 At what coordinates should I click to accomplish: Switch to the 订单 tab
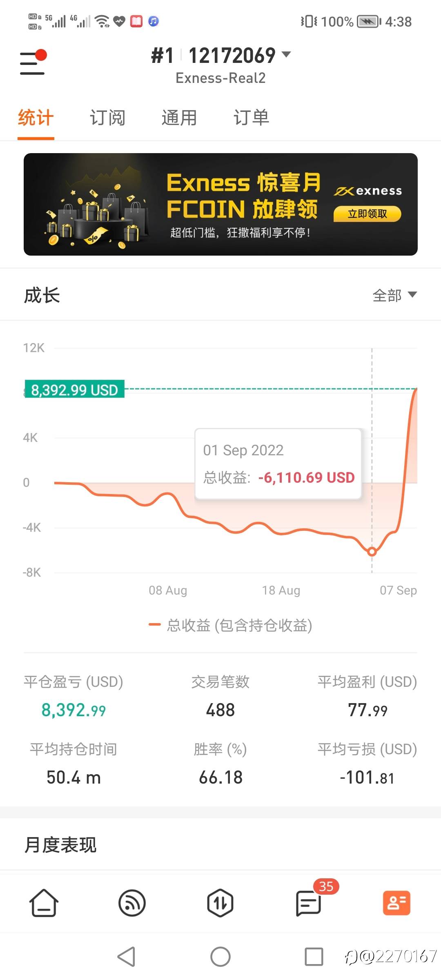[251, 118]
